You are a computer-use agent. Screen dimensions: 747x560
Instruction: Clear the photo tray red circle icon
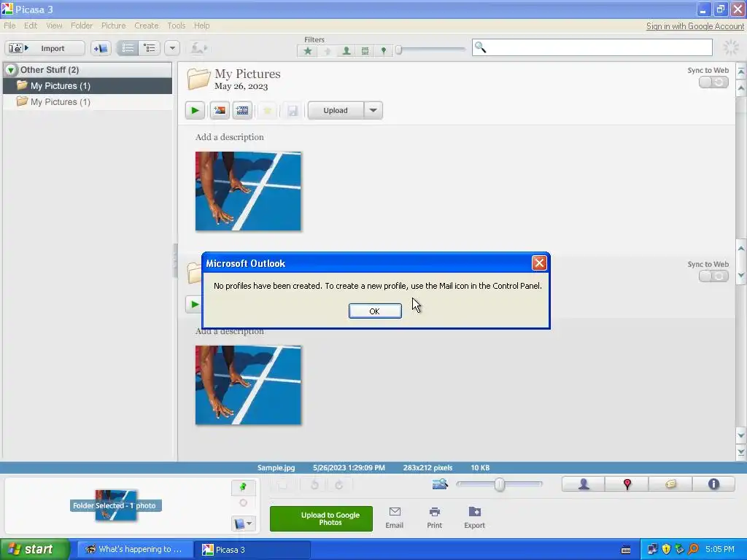[x=244, y=503]
